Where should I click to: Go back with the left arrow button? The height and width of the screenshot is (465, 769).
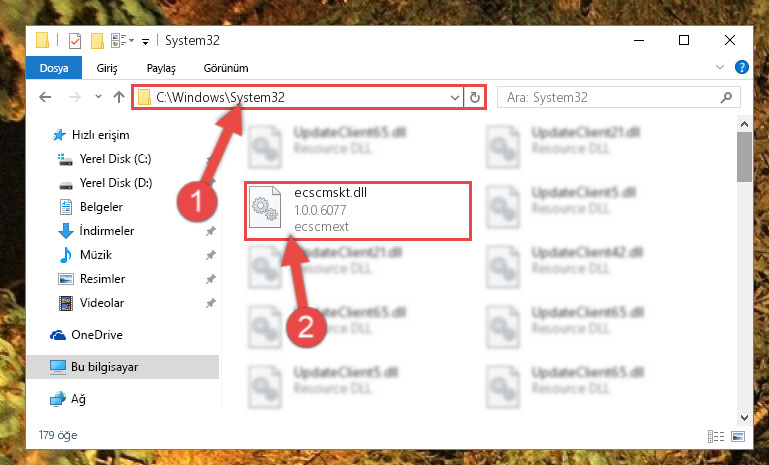tap(45, 97)
